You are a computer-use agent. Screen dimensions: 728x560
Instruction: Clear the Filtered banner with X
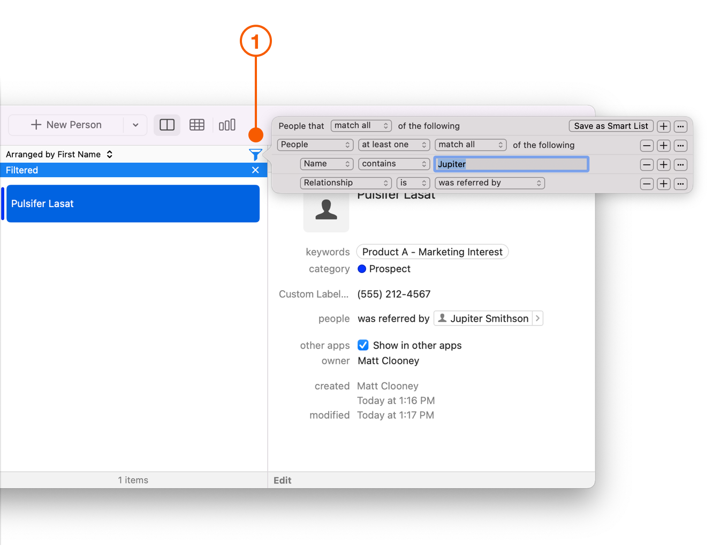(255, 170)
